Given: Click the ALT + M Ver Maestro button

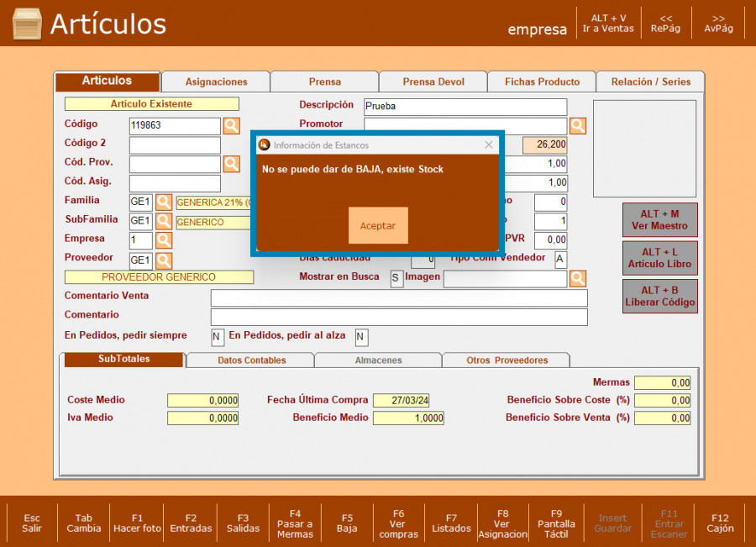Looking at the screenshot, I should pos(659,220).
